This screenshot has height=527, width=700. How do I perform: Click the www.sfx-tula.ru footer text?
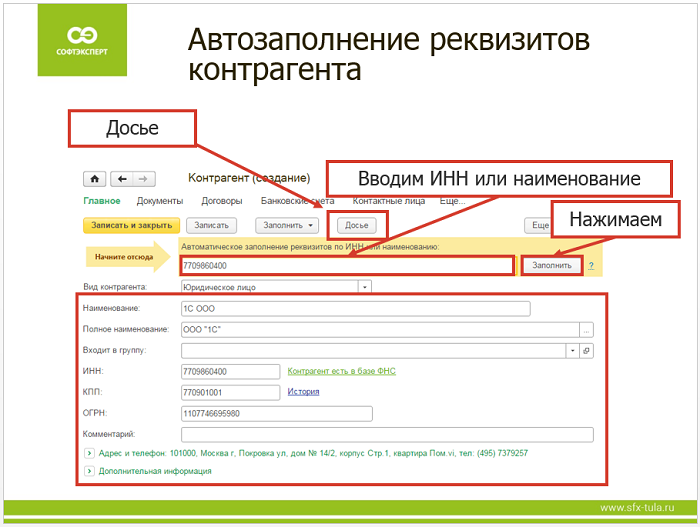pos(637,508)
